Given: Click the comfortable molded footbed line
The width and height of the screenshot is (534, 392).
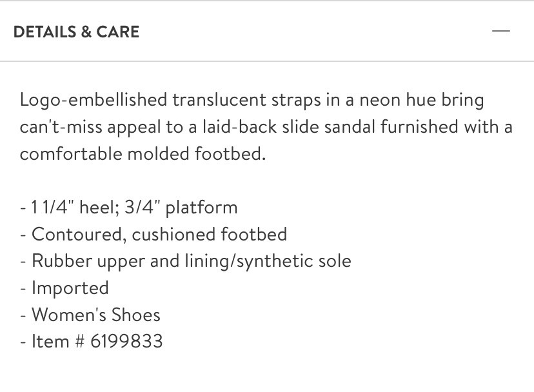Looking at the screenshot, I should [x=143, y=153].
